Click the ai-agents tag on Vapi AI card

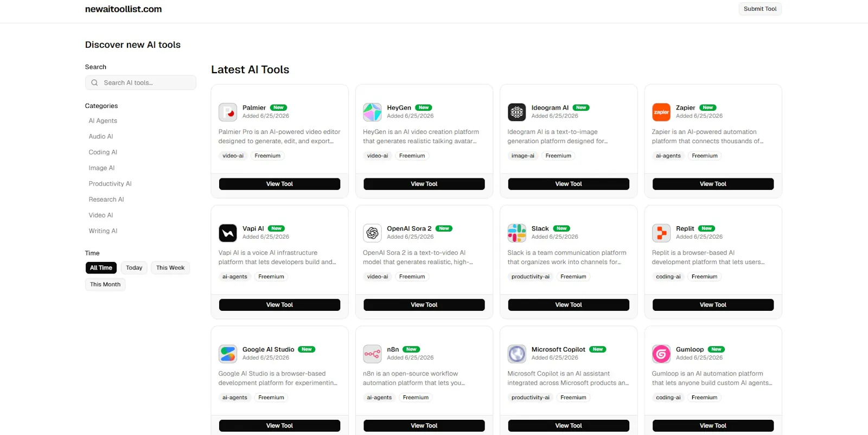coord(235,277)
